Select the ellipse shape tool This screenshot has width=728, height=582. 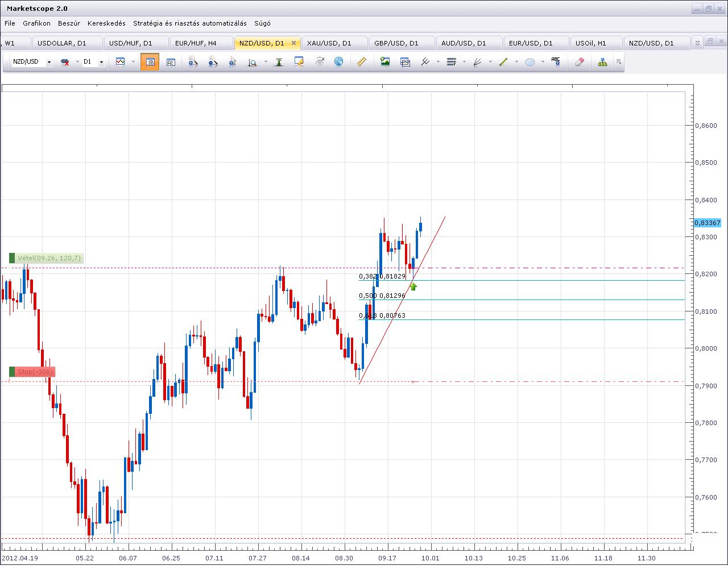tap(530, 62)
